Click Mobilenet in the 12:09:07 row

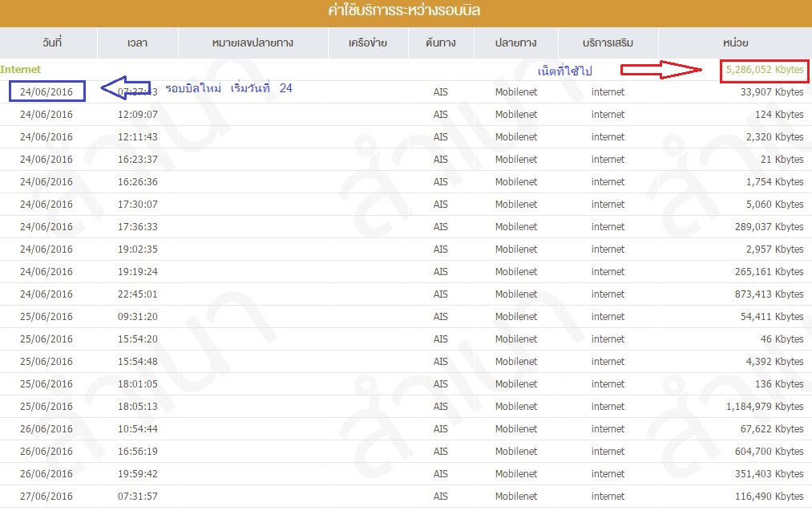tap(515, 114)
